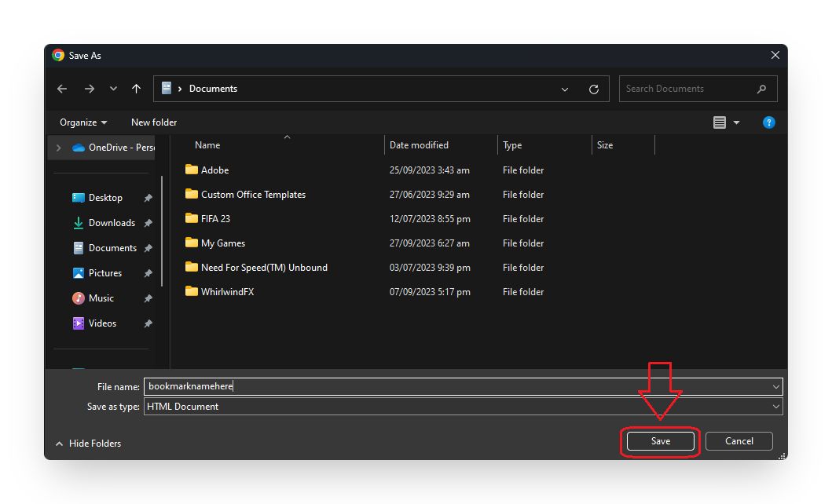Click the Cancel button
The width and height of the screenshot is (832, 504).
point(739,441)
